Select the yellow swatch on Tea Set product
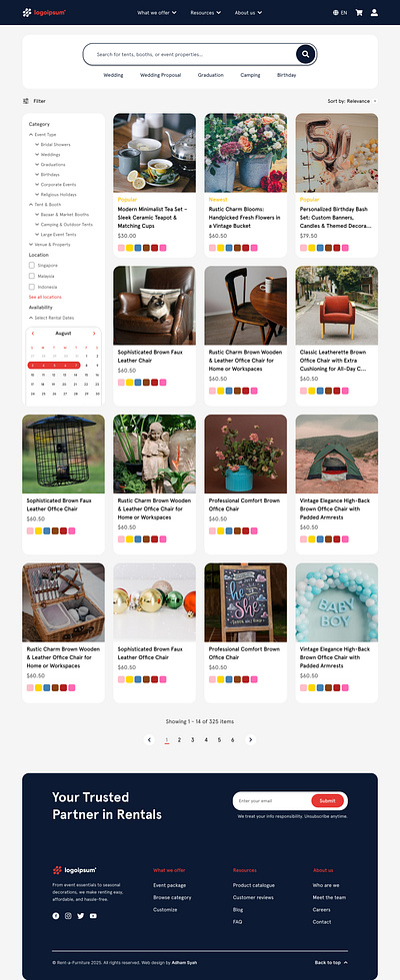The image size is (400, 980). tap(130, 248)
